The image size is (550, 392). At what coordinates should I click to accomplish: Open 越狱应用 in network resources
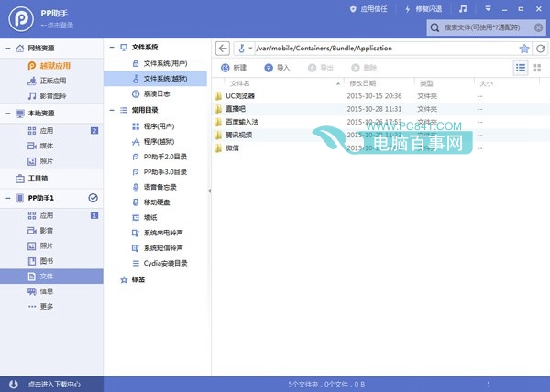point(55,65)
